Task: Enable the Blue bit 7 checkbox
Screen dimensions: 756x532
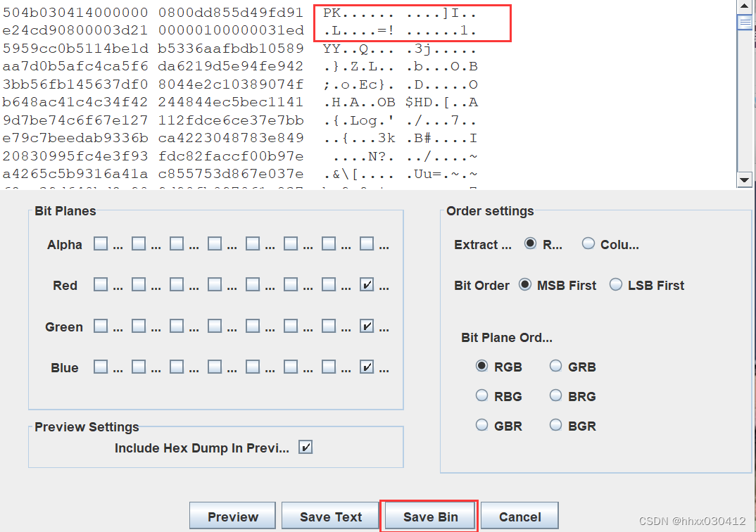Action: click(x=101, y=367)
